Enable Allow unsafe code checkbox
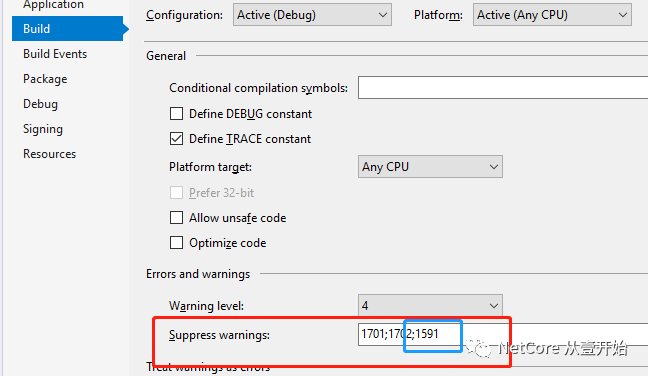The width and height of the screenshot is (648, 376). 176,218
